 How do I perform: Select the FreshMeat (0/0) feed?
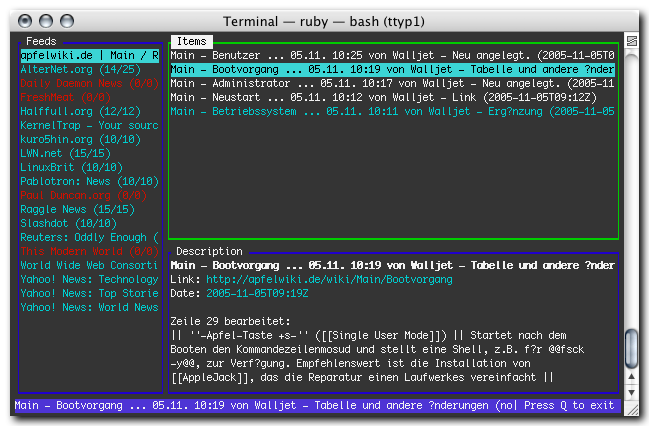point(65,98)
